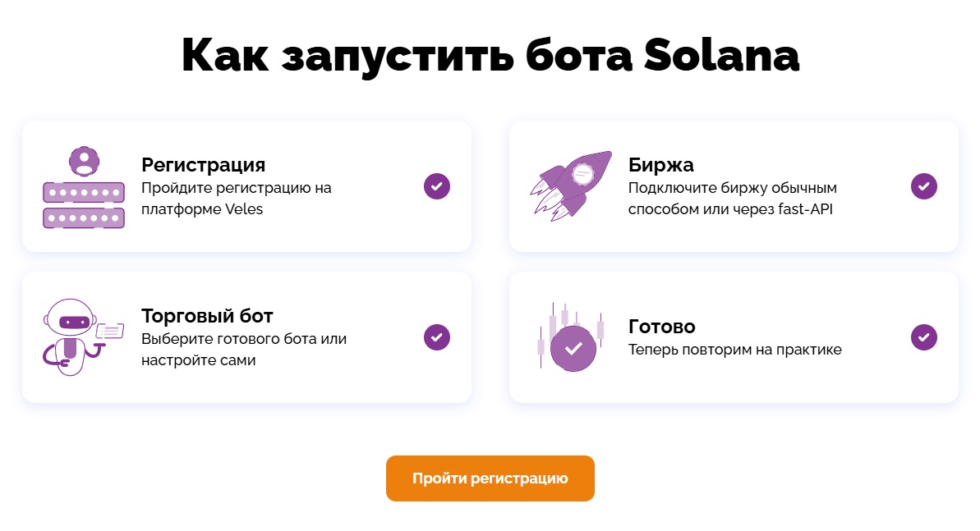Click the description mentioning fast-API
This screenshot has height=531, width=980.
[x=733, y=199]
